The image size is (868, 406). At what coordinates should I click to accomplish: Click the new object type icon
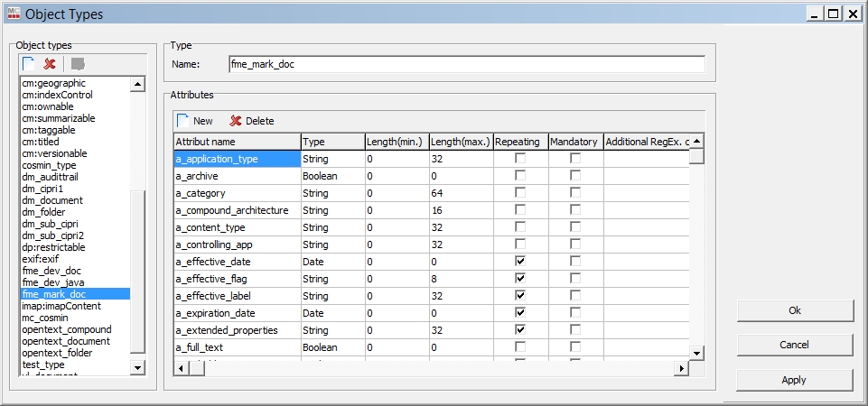click(29, 64)
